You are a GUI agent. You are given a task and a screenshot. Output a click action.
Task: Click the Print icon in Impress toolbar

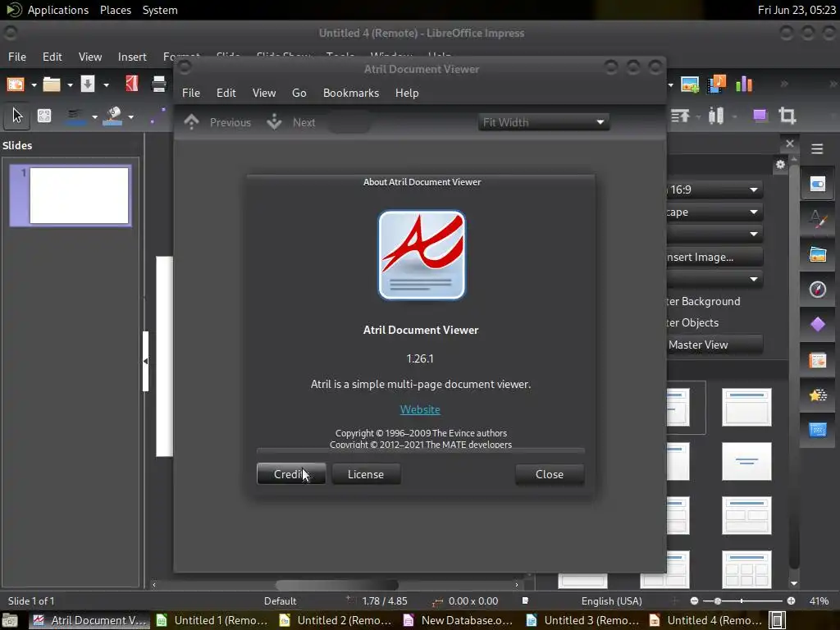[158, 84]
